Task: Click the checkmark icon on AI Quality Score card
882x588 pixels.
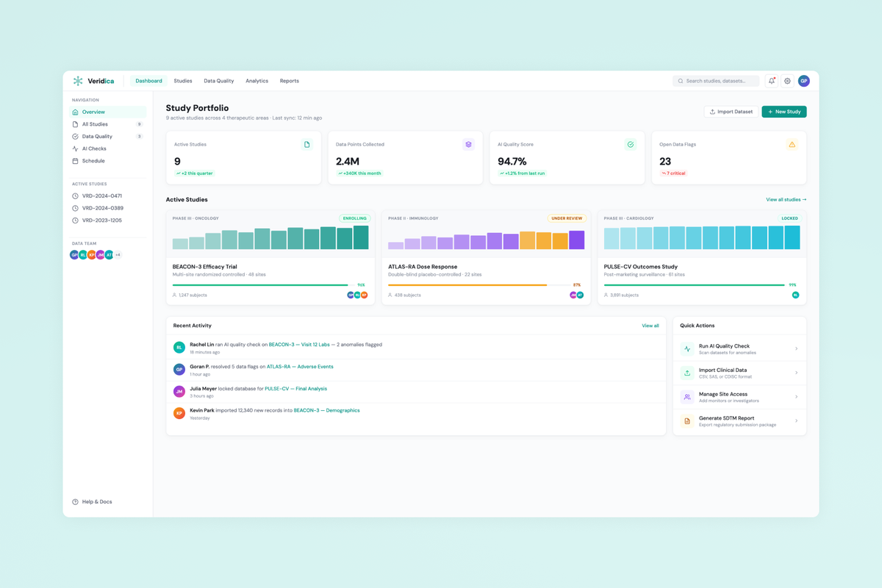Action: click(x=631, y=145)
